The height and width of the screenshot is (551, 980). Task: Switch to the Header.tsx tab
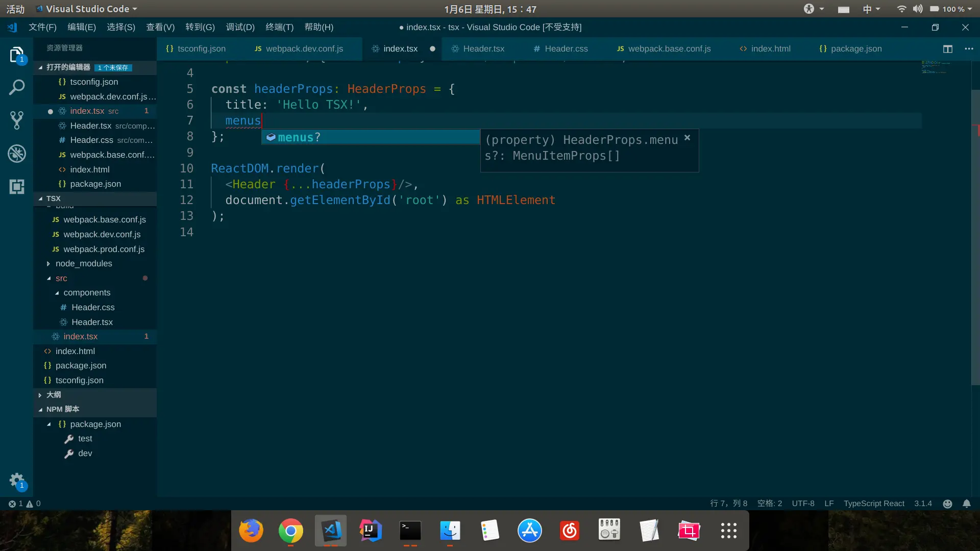coord(483,49)
